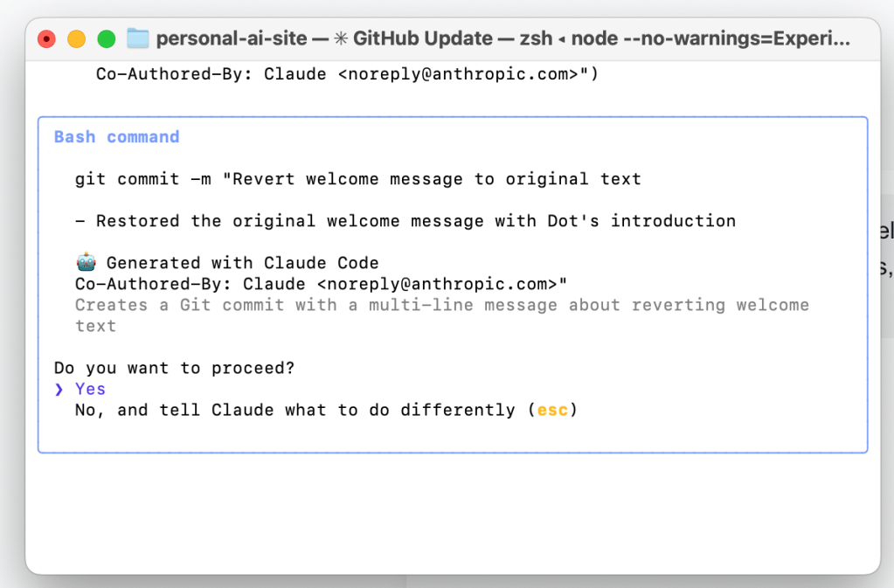Screen dimensions: 894x588
Task: Click Generated with Claude Code line
Action: point(242,263)
